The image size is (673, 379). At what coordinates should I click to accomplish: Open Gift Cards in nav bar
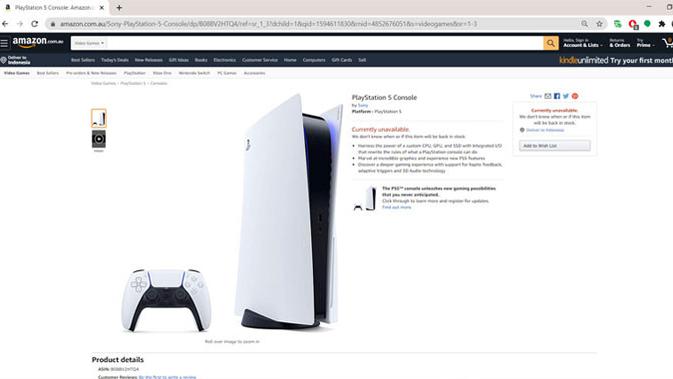342,60
